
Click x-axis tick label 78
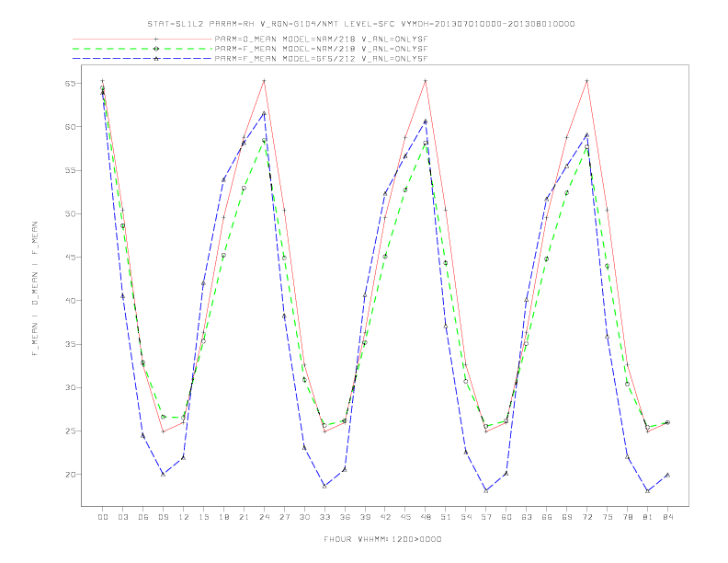tap(627, 517)
